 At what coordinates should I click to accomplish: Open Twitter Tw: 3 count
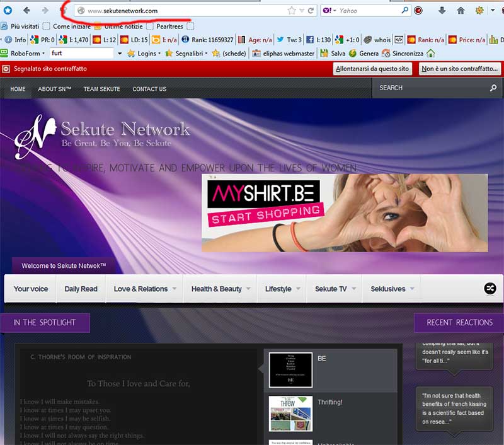pyautogui.click(x=289, y=40)
